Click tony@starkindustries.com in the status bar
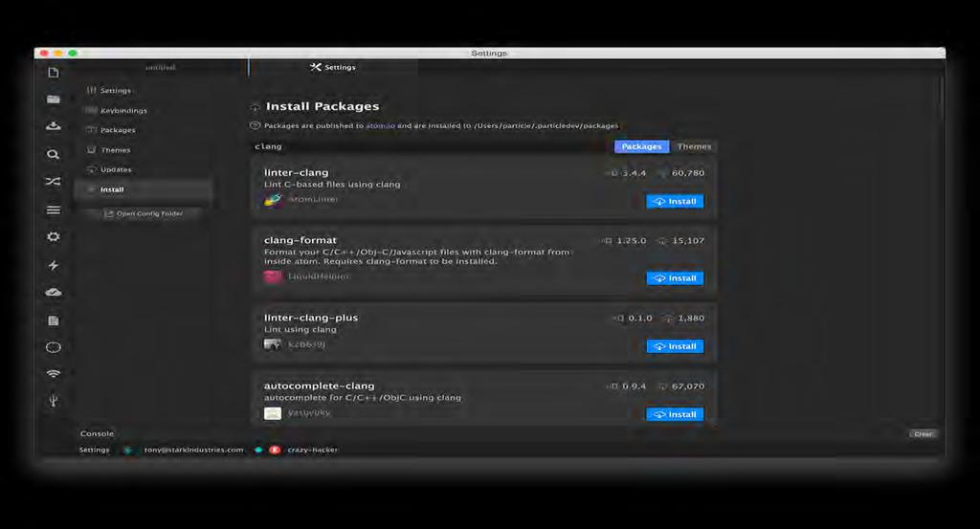Screen dimensions: 980x529 click(x=193, y=450)
